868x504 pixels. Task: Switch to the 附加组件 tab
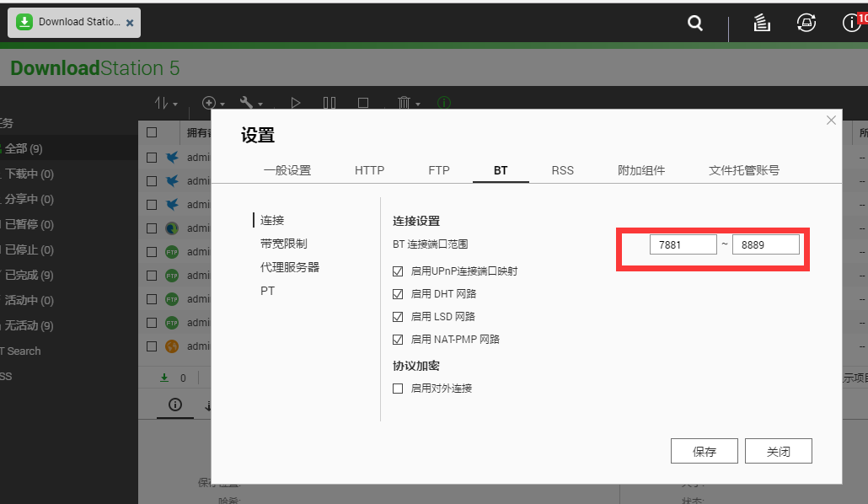point(641,170)
